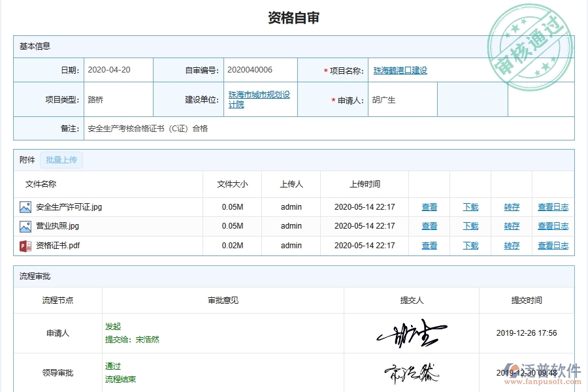Screen dimensions: 588x392
Task: Click the 审核通过 approval stamp
Action: click(x=529, y=39)
